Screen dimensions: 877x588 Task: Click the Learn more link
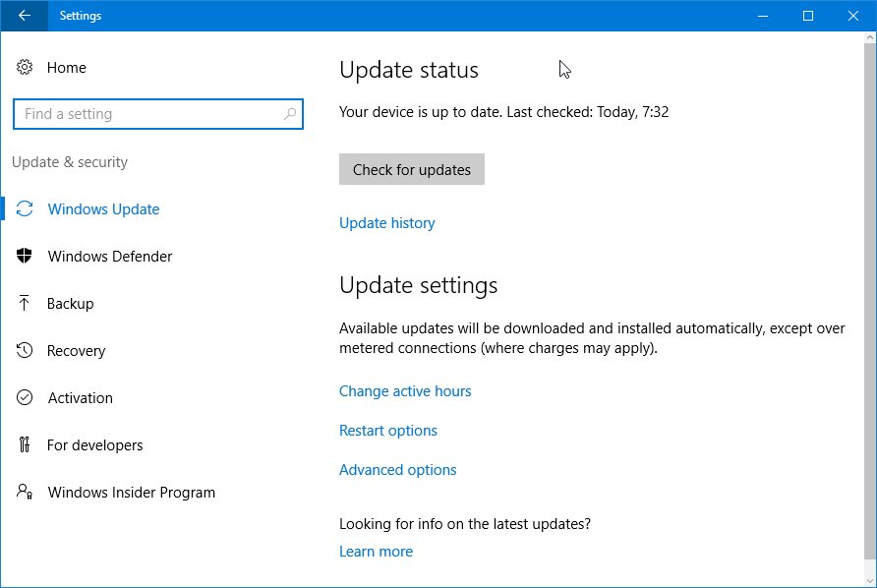coord(376,551)
